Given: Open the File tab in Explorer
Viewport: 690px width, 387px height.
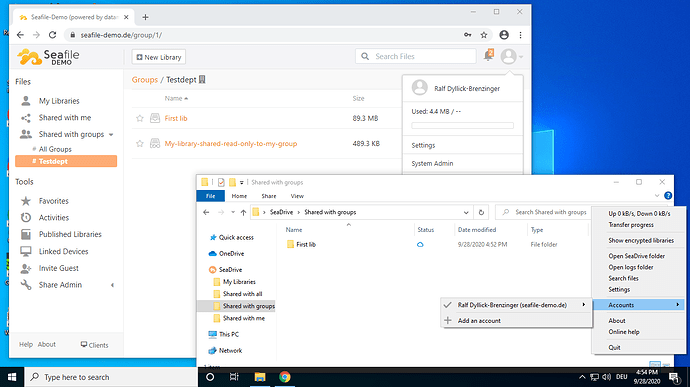Looking at the screenshot, I should point(211,196).
